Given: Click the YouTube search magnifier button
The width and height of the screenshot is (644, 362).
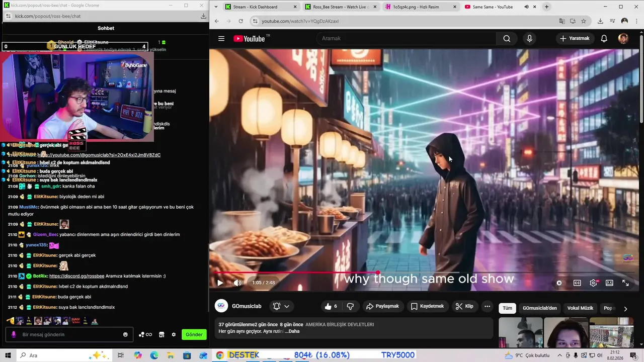Looking at the screenshot, I should (507, 39).
